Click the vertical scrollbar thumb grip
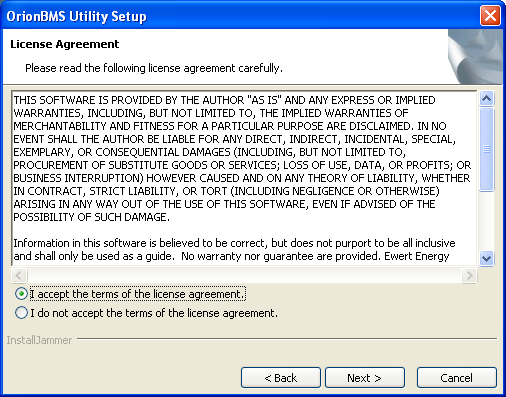The image size is (506, 397). [486, 149]
